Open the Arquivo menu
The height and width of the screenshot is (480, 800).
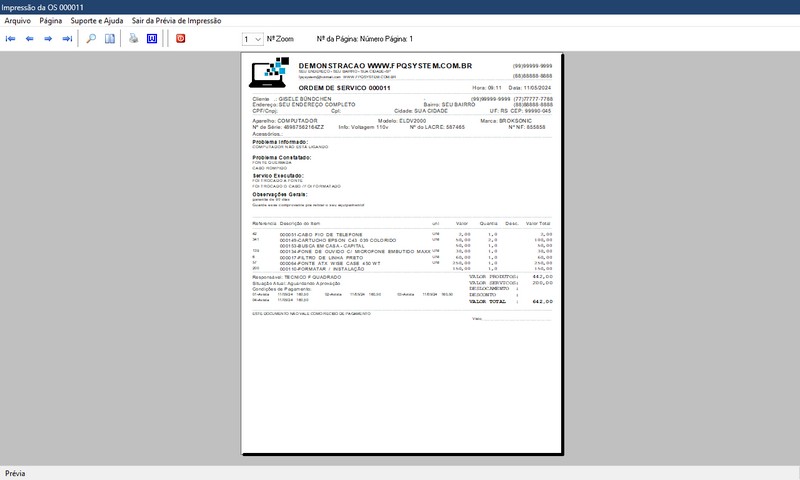tap(17, 21)
